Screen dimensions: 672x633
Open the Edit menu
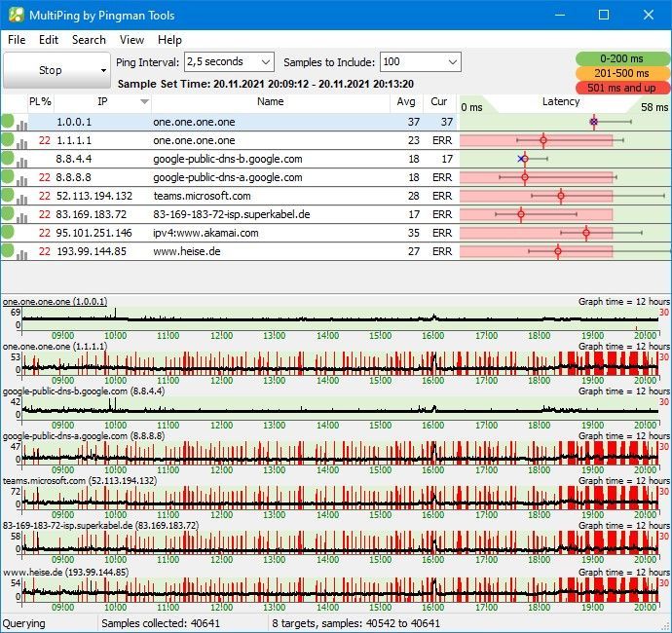point(49,40)
